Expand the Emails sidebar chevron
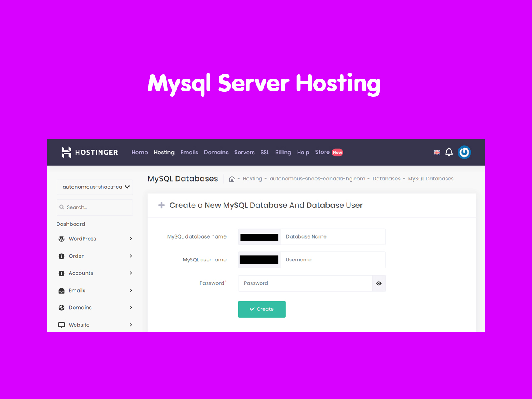The height and width of the screenshot is (399, 532). pyautogui.click(x=131, y=291)
